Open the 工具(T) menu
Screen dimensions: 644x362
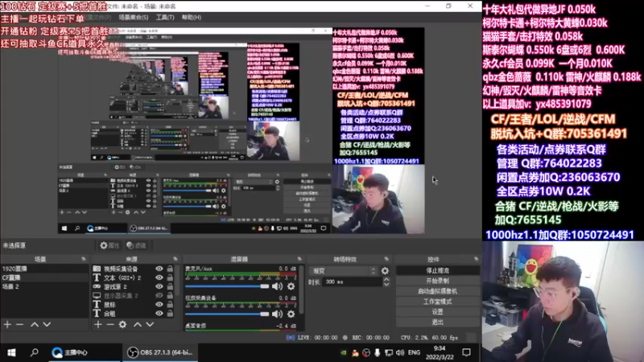[165, 18]
